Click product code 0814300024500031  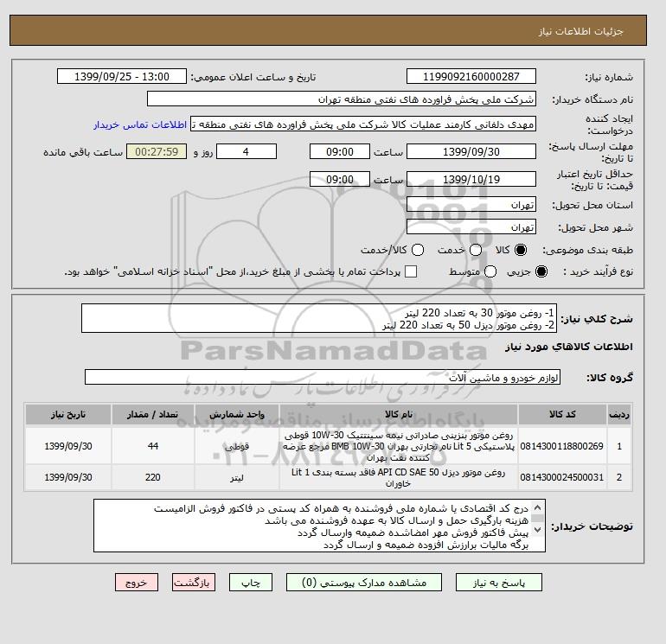click(x=562, y=477)
